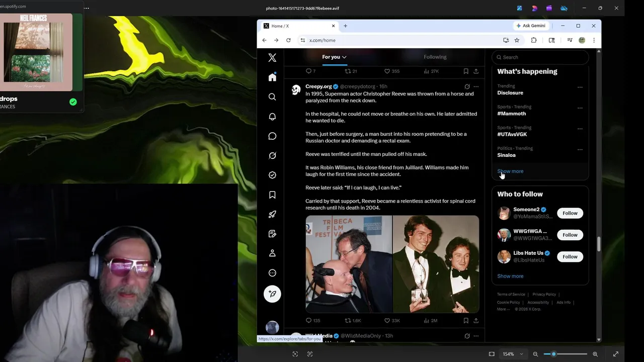The image size is (644, 362).
Task: Open Explore search icon in X sidebar
Action: pos(272,97)
